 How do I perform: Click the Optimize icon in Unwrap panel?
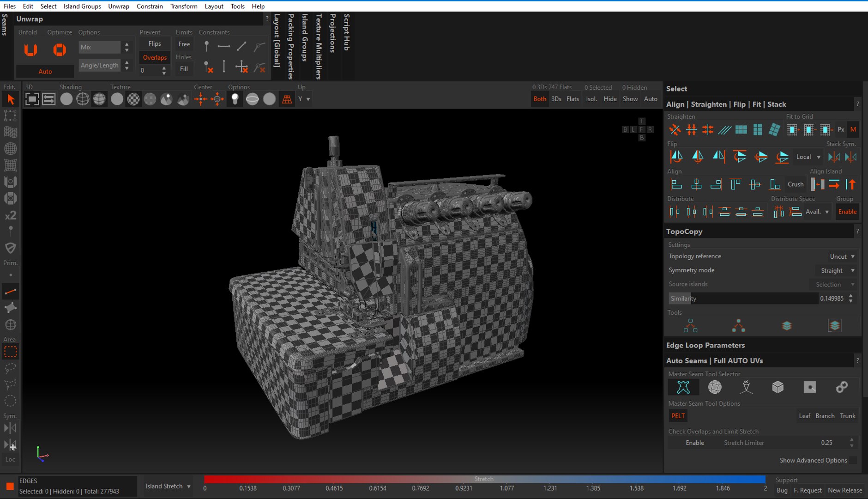[59, 50]
